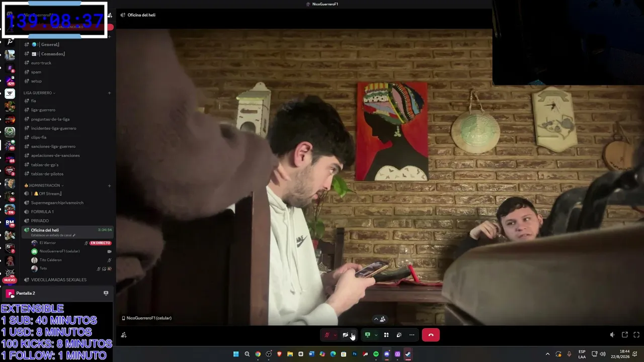The width and height of the screenshot is (644, 362).
Task: Collapse the LIGA GUERRERO category
Action: (39, 93)
